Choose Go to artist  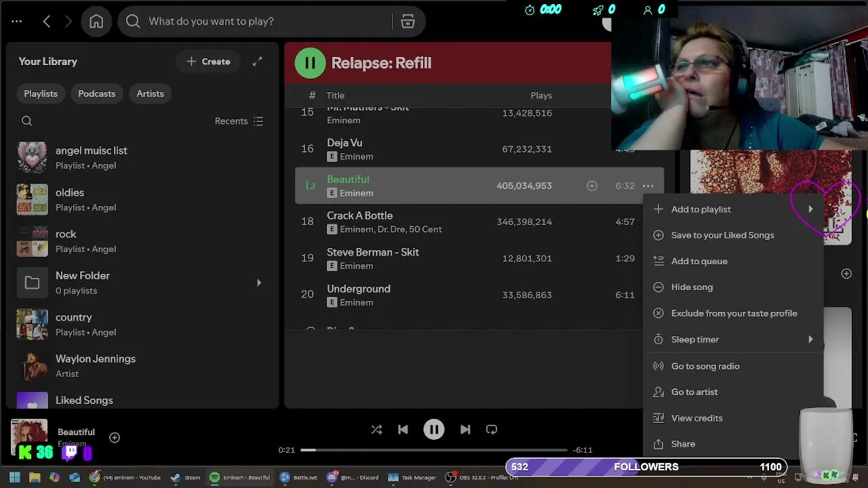tap(733, 392)
